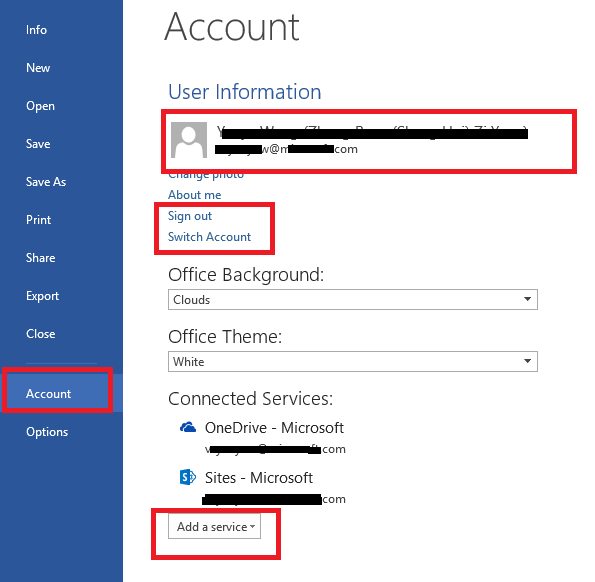The height and width of the screenshot is (582, 595).
Task: Open the Share page
Action: [41, 258]
